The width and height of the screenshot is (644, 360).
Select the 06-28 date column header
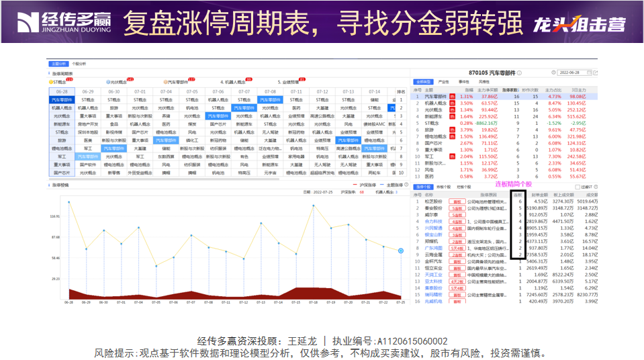tap(62, 91)
